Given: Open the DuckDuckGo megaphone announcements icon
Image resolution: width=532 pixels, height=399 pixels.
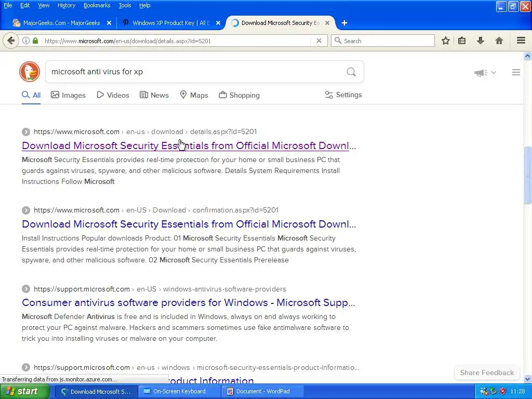Looking at the screenshot, I should pyautogui.click(x=481, y=72).
